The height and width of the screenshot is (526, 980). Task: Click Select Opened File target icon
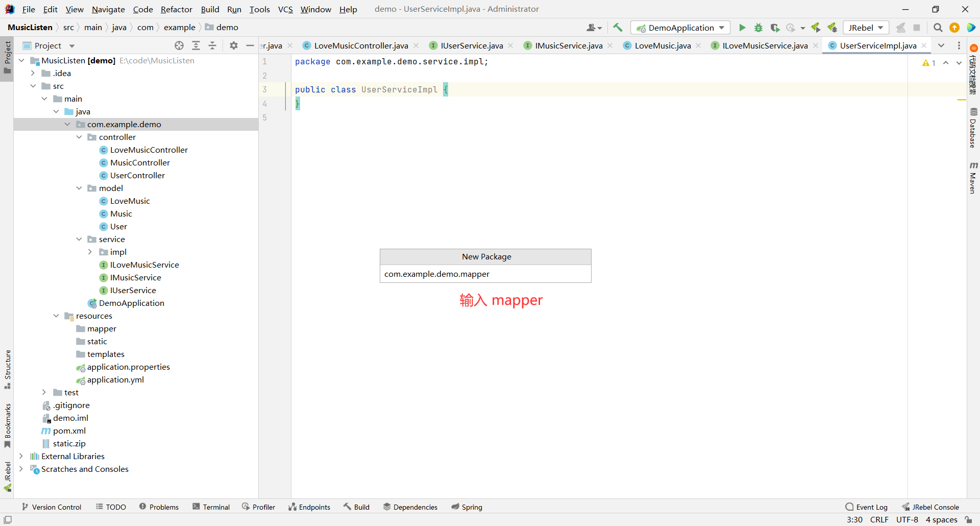[x=179, y=45]
